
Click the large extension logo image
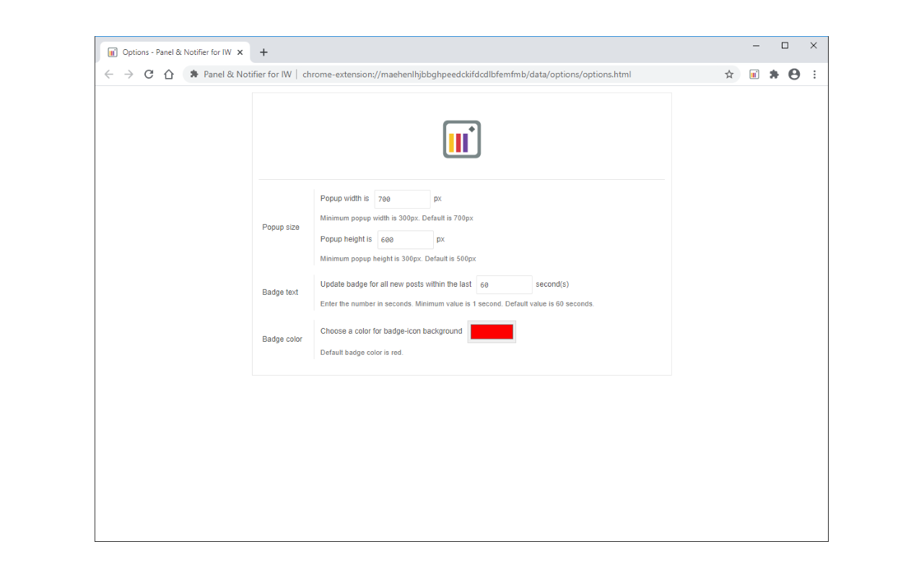[x=462, y=139]
